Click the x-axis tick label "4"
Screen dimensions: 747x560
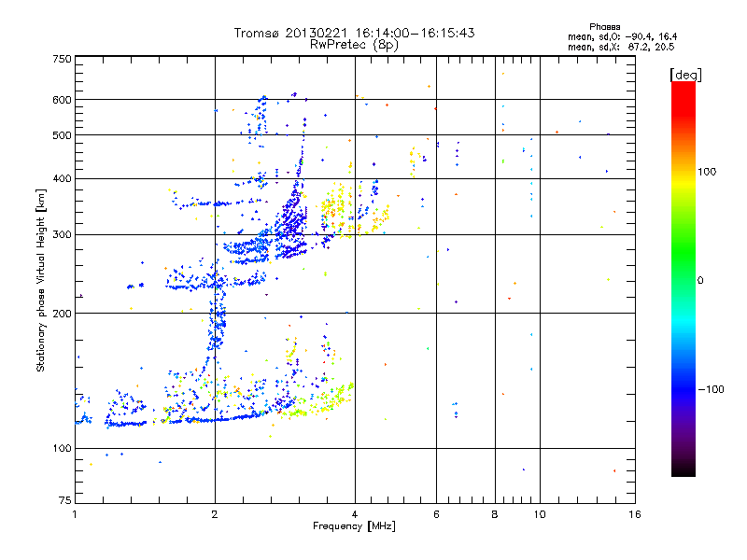(x=355, y=514)
